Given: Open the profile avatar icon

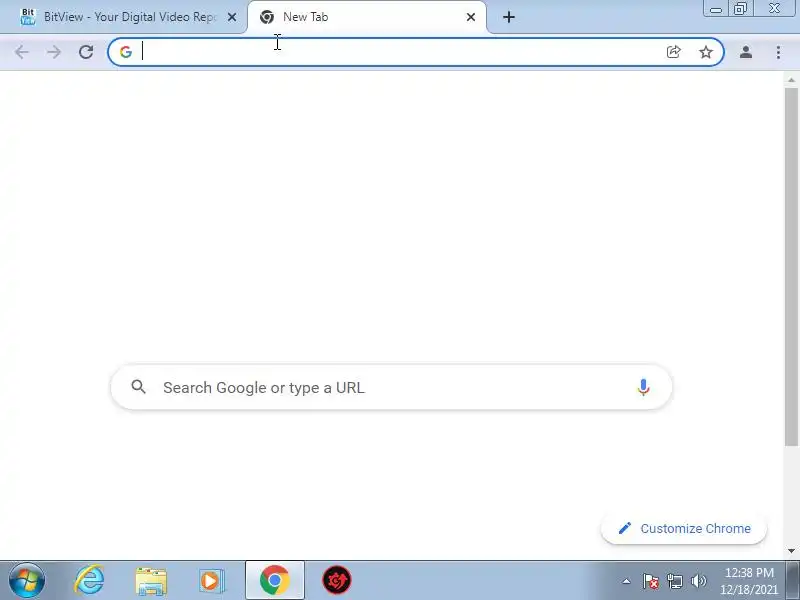Looking at the screenshot, I should (x=745, y=52).
